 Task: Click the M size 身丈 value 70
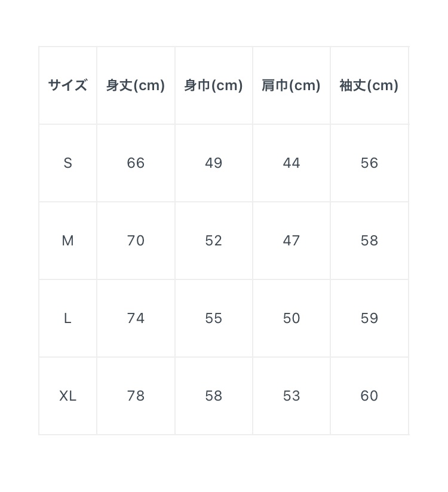[136, 241]
